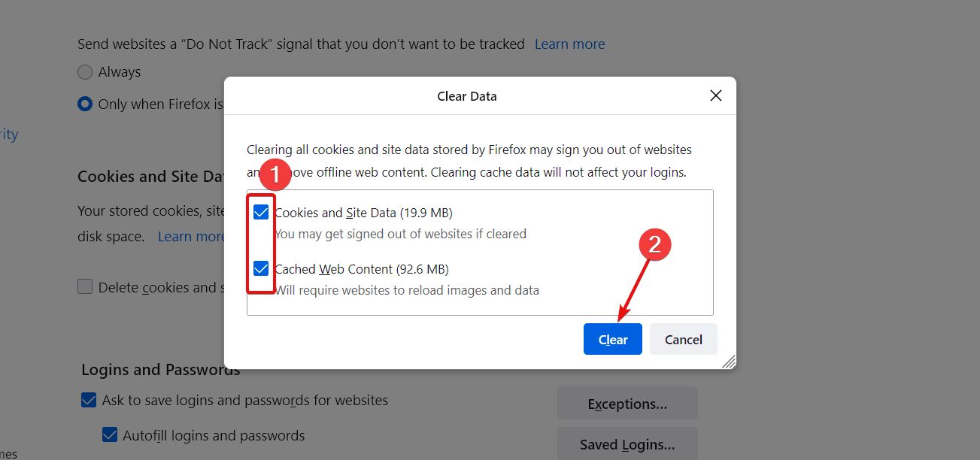Screen dimensions: 980x460
Task: Open the Exceptions… button for logins
Action: [x=627, y=404]
